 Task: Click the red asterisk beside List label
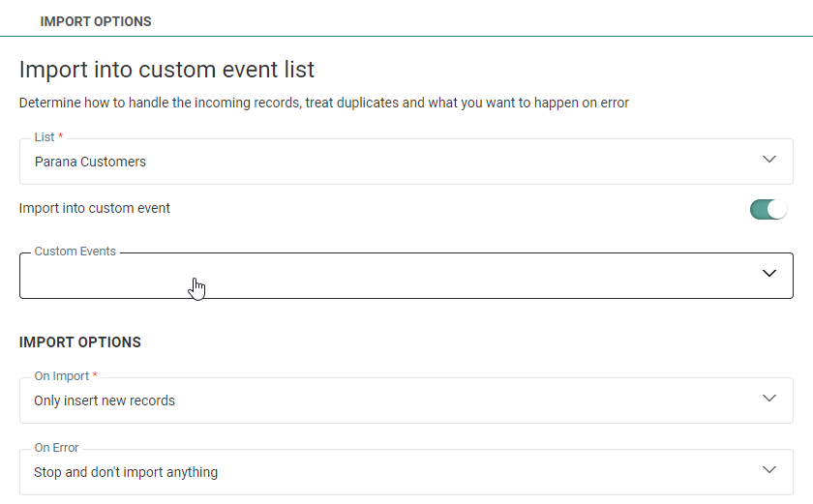61,136
